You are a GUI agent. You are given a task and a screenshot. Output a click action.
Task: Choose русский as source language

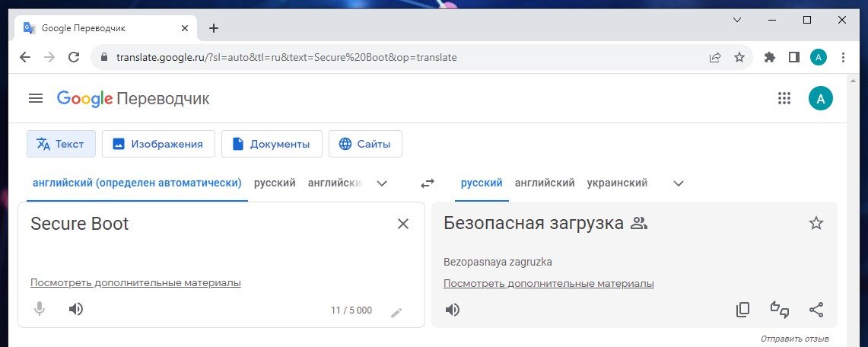(x=275, y=183)
